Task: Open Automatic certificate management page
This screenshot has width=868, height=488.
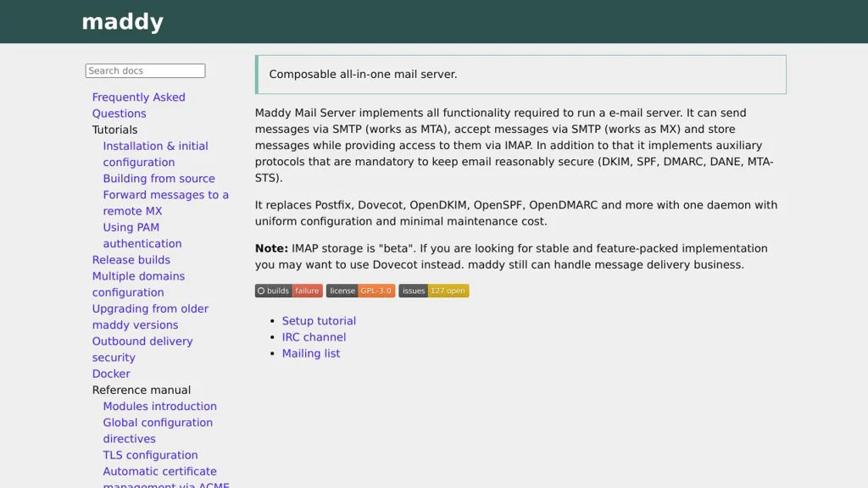Action: [x=166, y=478]
